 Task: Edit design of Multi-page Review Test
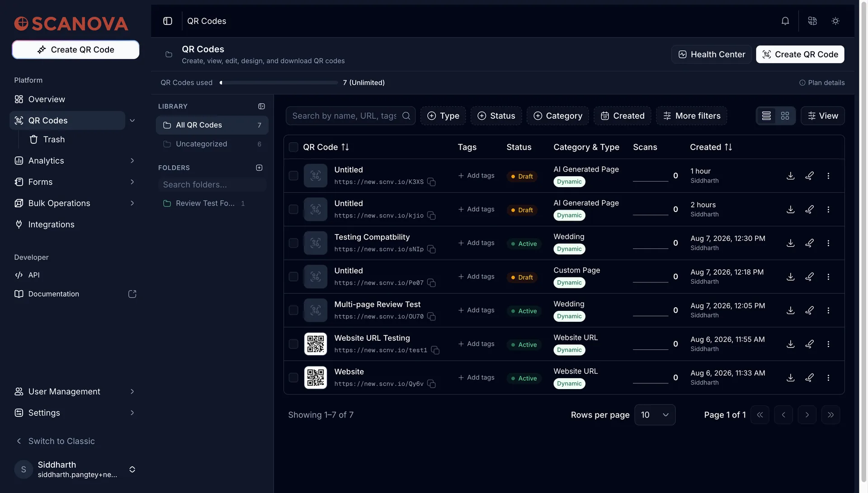point(810,310)
